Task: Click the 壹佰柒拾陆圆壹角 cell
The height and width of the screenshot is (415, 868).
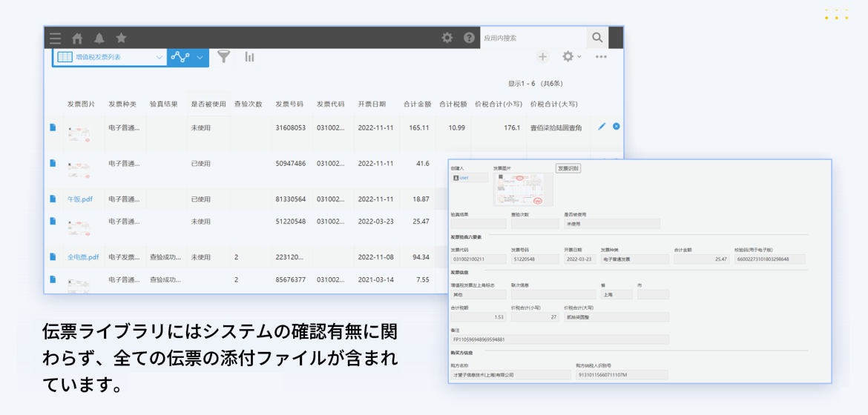Action: pyautogui.click(x=556, y=127)
